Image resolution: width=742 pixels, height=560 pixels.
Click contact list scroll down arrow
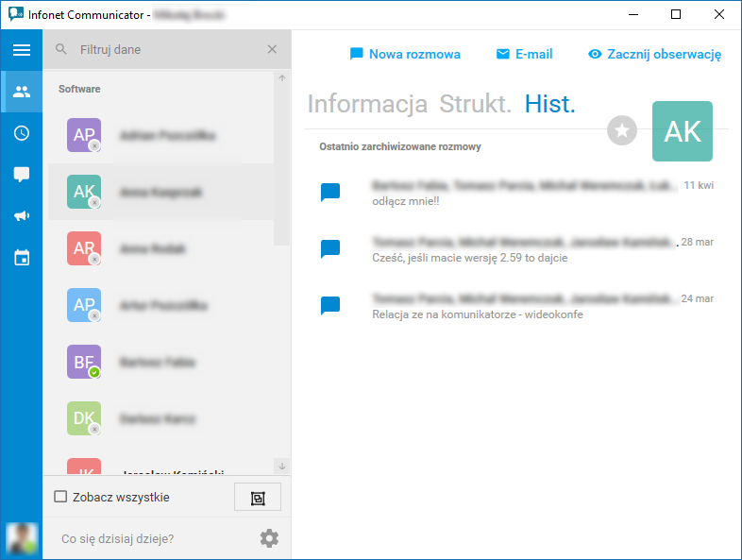282,466
